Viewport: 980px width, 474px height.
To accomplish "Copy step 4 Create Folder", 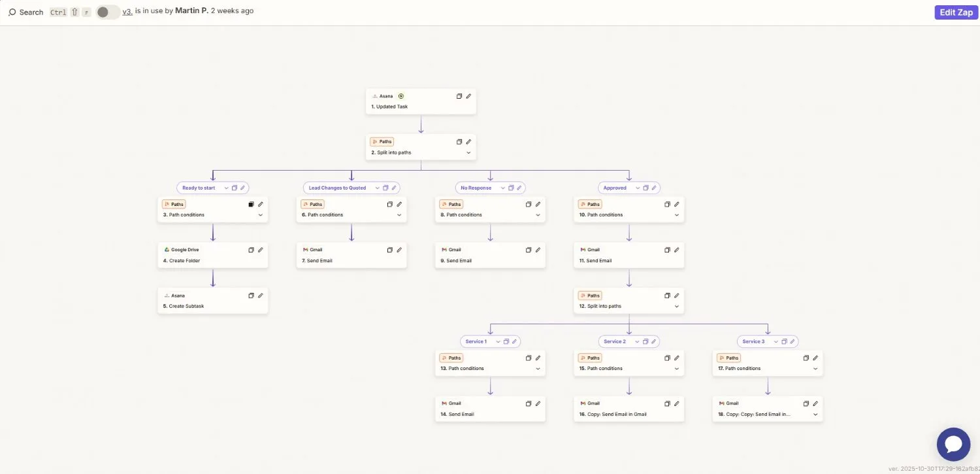I will click(251, 250).
